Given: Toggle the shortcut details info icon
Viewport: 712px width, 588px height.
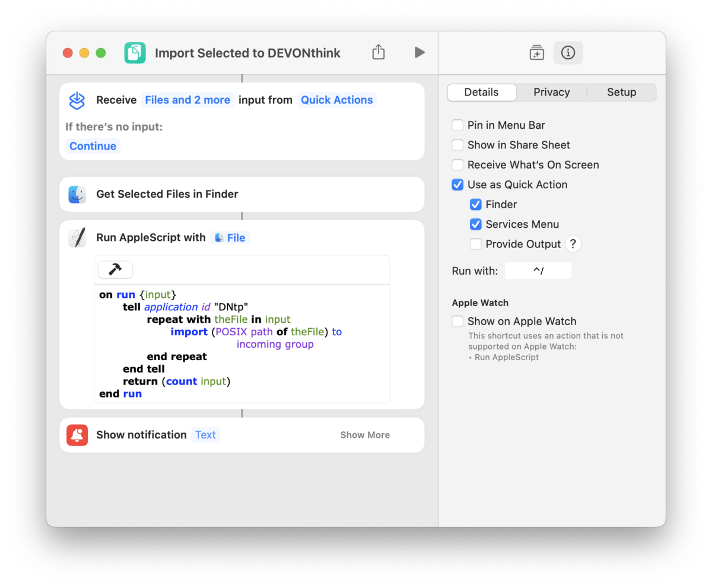Looking at the screenshot, I should coord(568,53).
